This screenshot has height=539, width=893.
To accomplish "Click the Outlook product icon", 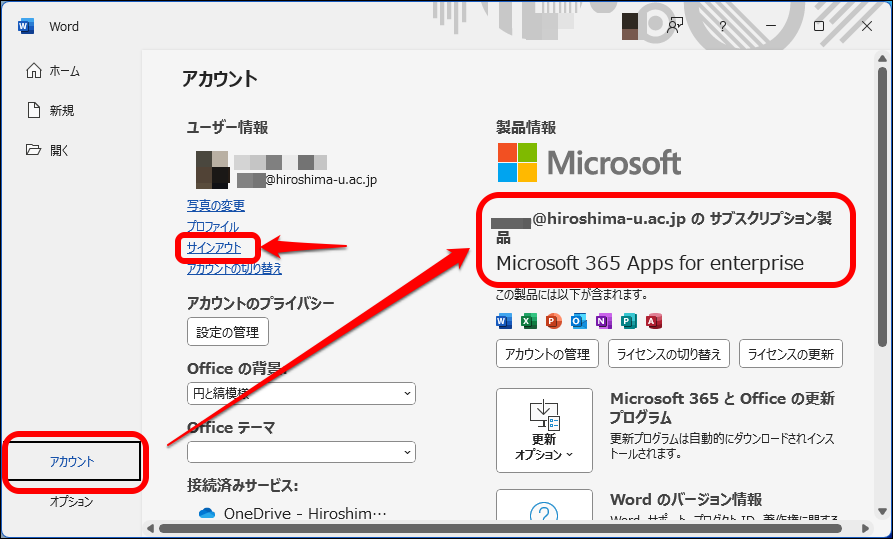I will [578, 321].
